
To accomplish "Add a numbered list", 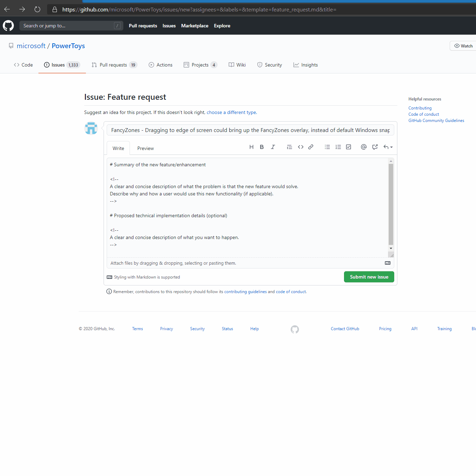I will 338,147.
